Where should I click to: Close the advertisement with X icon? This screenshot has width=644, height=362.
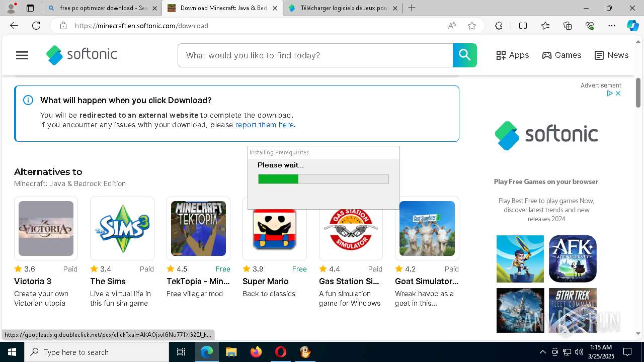[x=618, y=93]
